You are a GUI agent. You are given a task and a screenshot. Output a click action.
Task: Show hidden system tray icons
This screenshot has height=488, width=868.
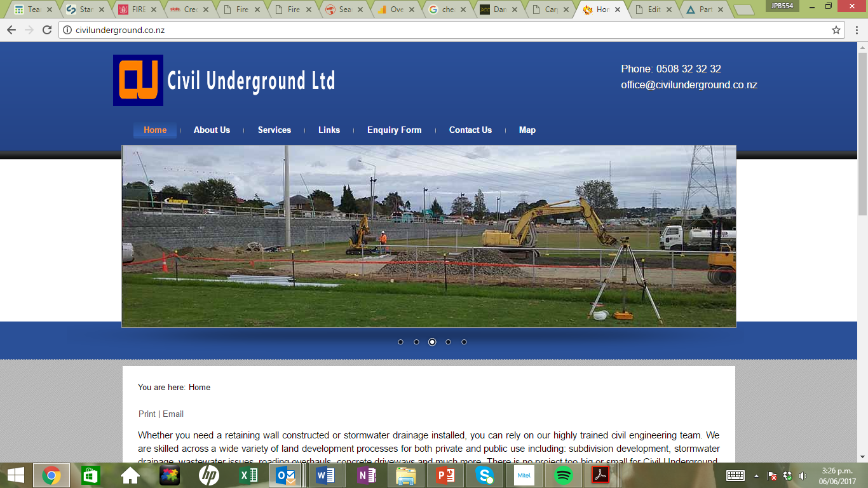(756, 476)
